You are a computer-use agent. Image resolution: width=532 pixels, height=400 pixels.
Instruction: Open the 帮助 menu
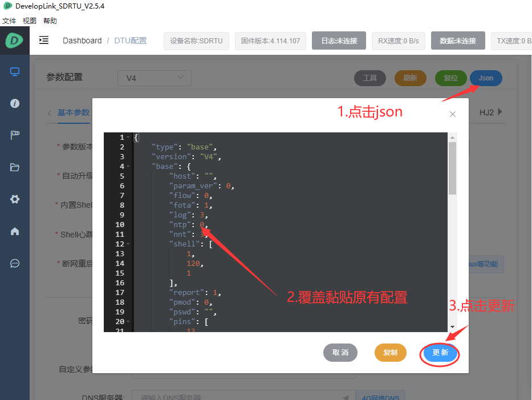[x=50, y=21]
